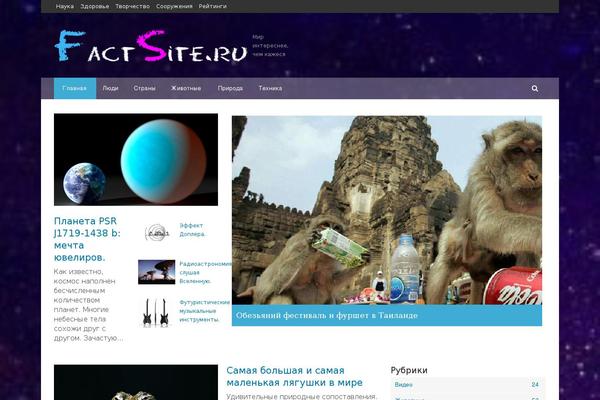Click the planet article excerpt text

(x=88, y=305)
